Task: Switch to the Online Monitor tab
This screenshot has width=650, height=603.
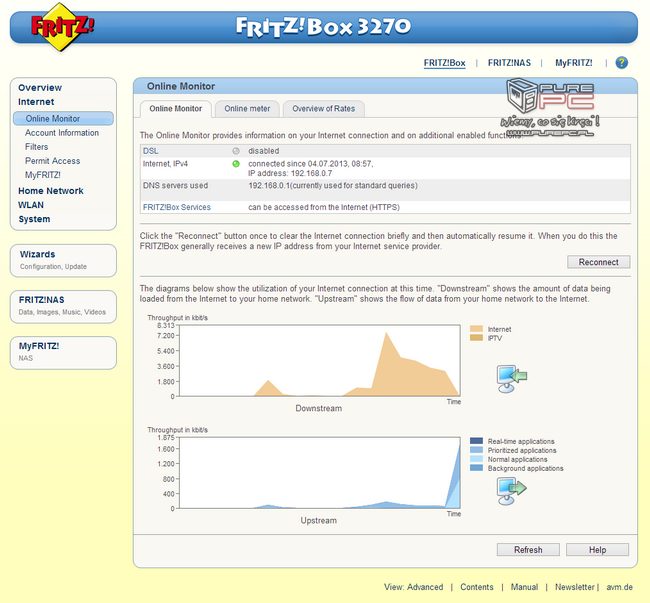Action: click(176, 109)
